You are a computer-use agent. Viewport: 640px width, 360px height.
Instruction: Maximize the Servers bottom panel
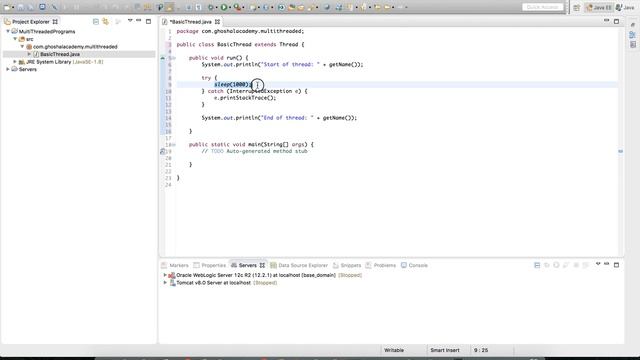click(x=616, y=265)
